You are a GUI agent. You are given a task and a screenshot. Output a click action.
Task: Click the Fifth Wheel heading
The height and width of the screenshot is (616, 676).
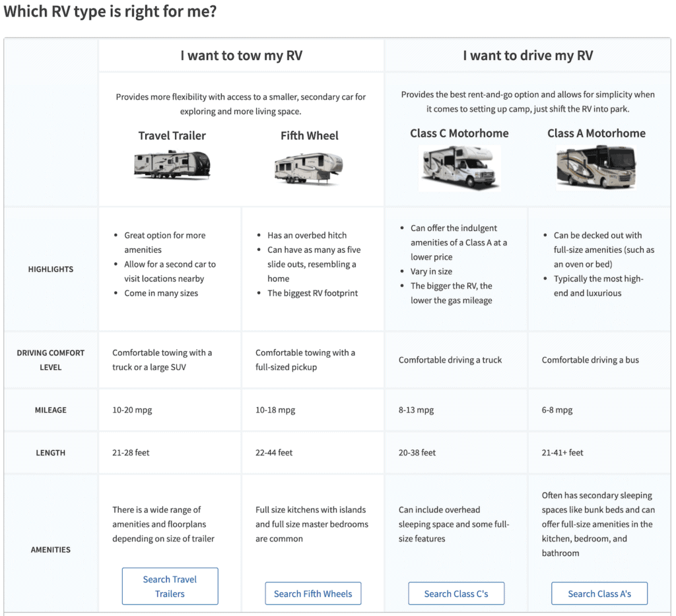[309, 135]
